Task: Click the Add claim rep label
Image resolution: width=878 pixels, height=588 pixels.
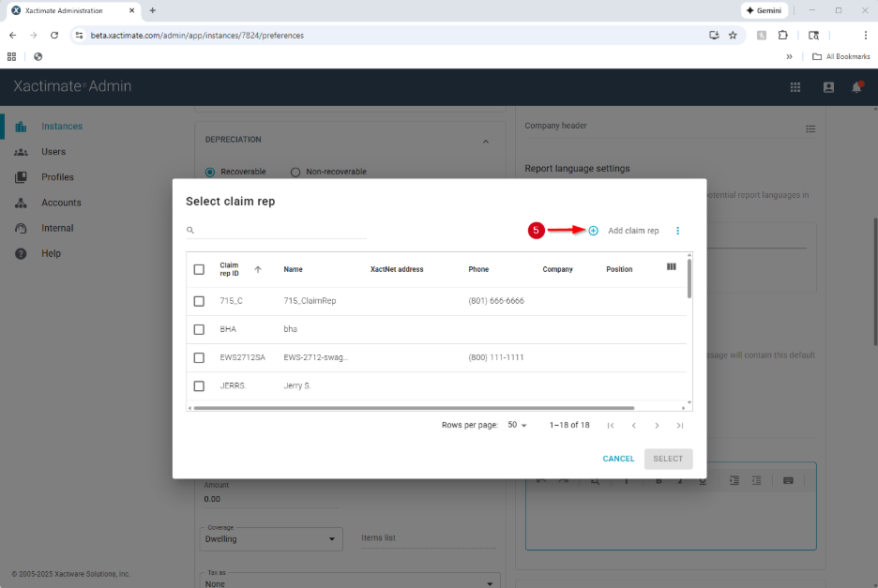Action: [x=633, y=231]
